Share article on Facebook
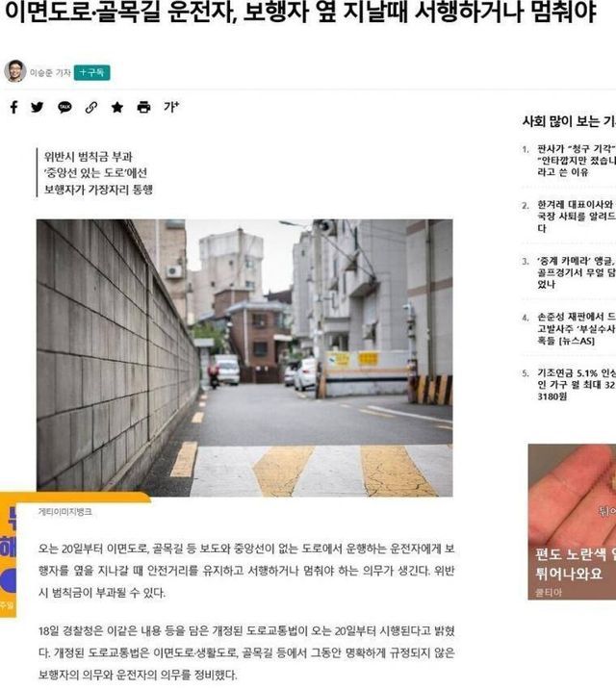Screen dimensions: 616x690 tap(13, 107)
